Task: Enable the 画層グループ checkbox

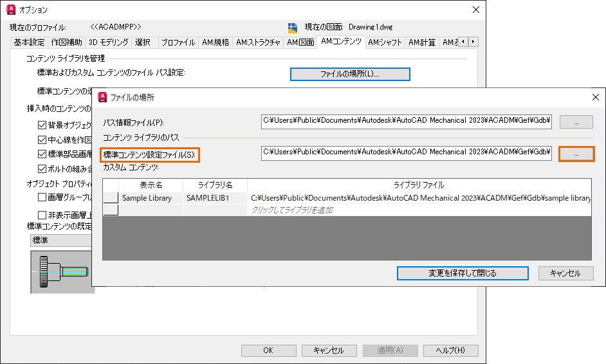Action: click(x=42, y=197)
